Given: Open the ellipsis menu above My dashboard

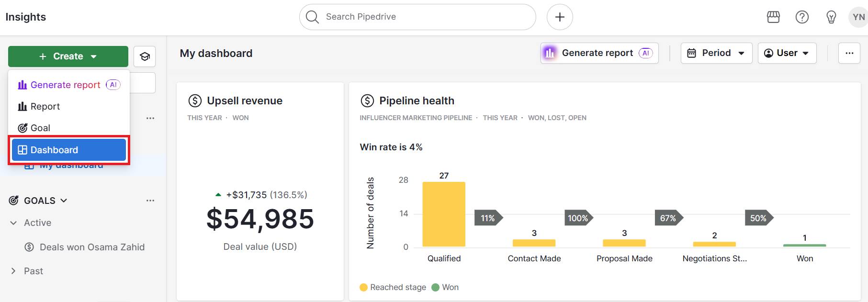Looking at the screenshot, I should [x=150, y=118].
